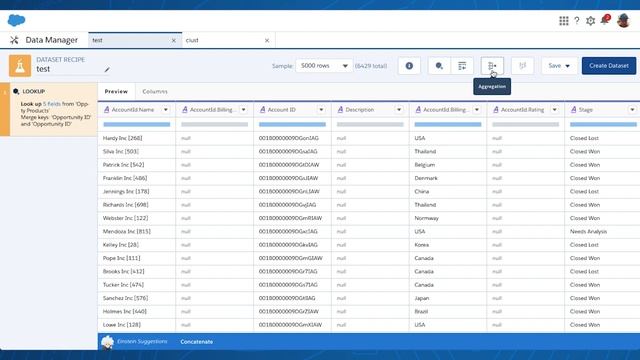Open Stage column dropdown arrow
Viewport: 640px width, 360px height.
(x=632, y=110)
